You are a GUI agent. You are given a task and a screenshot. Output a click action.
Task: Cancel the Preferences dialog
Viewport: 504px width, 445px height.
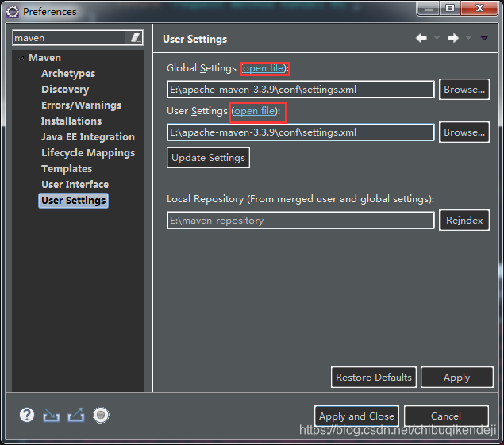pos(446,416)
